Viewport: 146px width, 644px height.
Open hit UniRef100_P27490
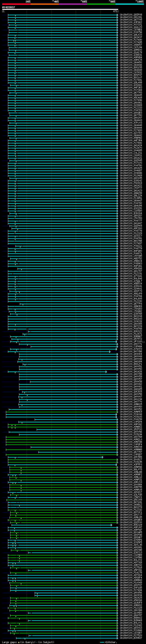tap(131, 40)
